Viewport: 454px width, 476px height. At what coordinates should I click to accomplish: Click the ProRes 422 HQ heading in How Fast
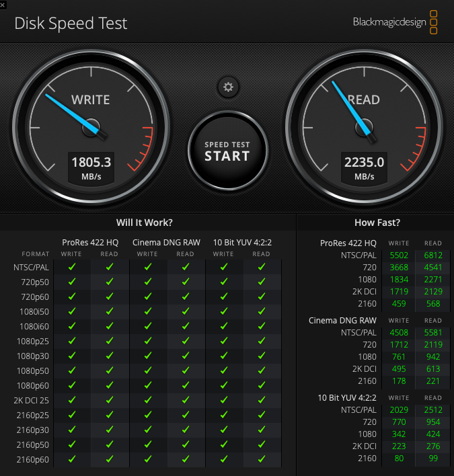pyautogui.click(x=348, y=243)
